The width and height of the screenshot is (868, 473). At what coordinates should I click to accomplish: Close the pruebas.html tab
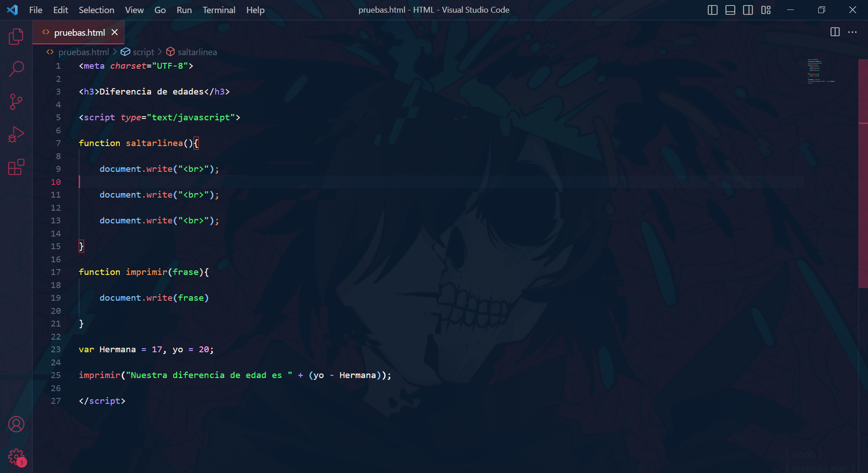pos(115,32)
